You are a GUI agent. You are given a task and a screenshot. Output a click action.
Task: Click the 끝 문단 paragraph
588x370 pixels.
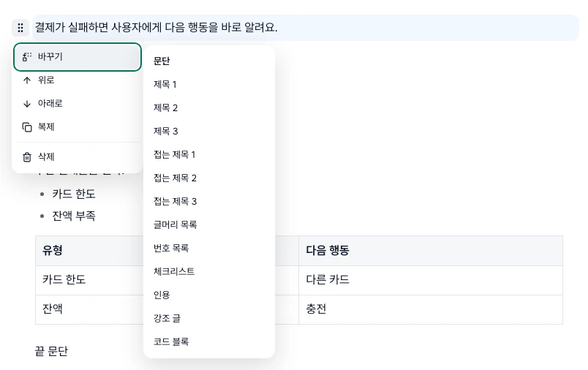coord(51,351)
